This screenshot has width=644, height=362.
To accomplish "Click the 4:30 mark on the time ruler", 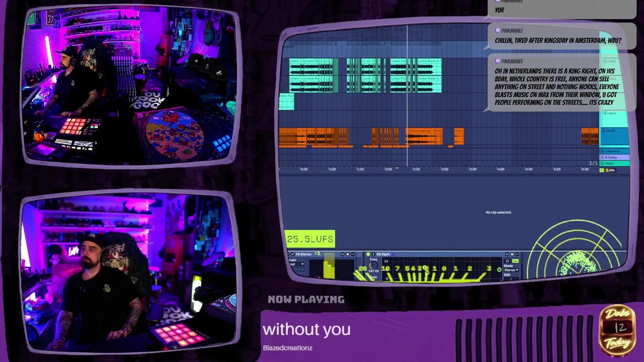I will (x=528, y=169).
